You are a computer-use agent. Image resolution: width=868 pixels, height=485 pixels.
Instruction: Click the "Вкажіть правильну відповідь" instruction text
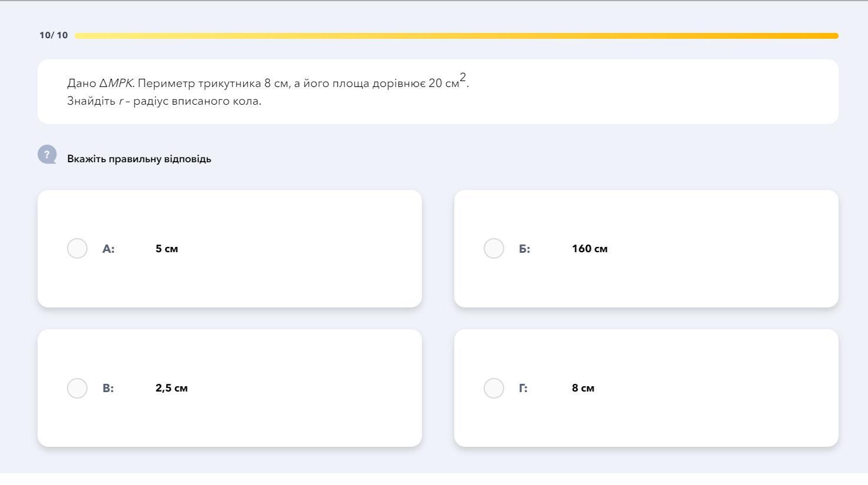pos(139,159)
